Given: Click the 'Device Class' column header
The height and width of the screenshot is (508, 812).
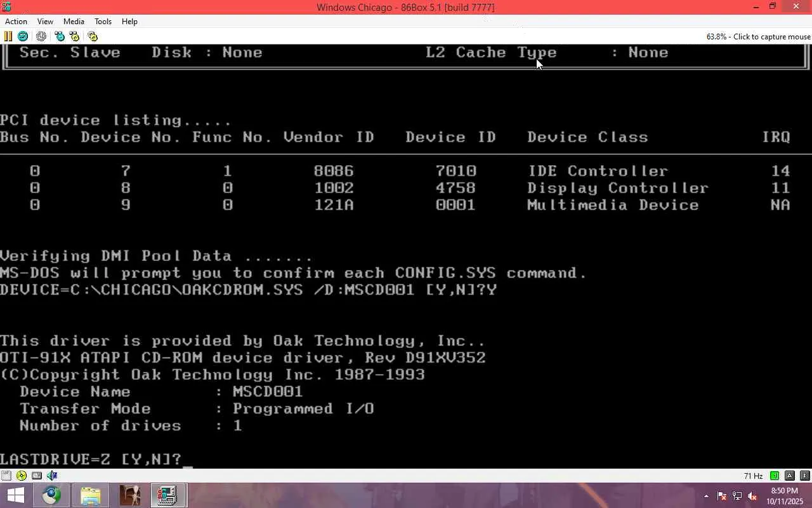Looking at the screenshot, I should coord(587,137).
